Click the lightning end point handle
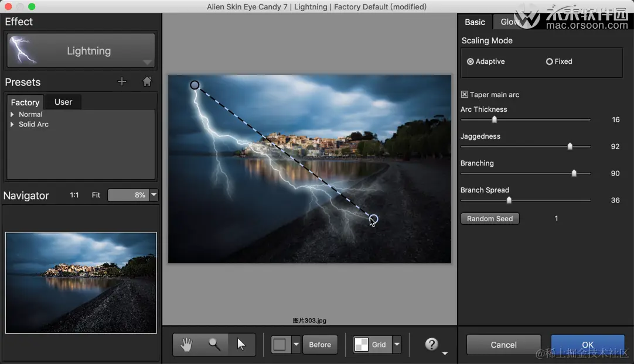This screenshot has width=634, height=364. pyautogui.click(x=373, y=219)
